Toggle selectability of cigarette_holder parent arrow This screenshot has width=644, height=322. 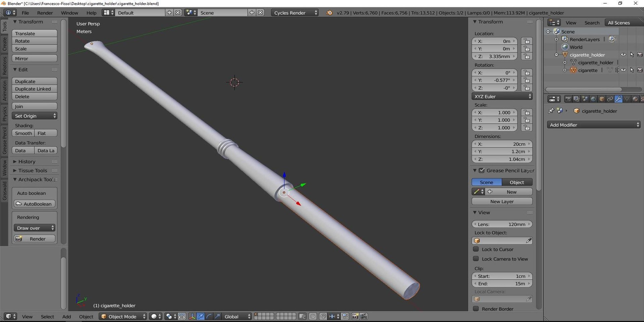point(632,55)
